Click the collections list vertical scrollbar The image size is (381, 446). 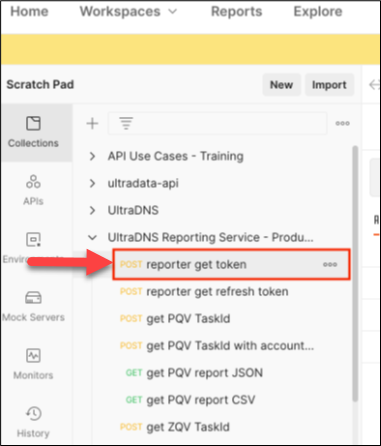coord(355,273)
